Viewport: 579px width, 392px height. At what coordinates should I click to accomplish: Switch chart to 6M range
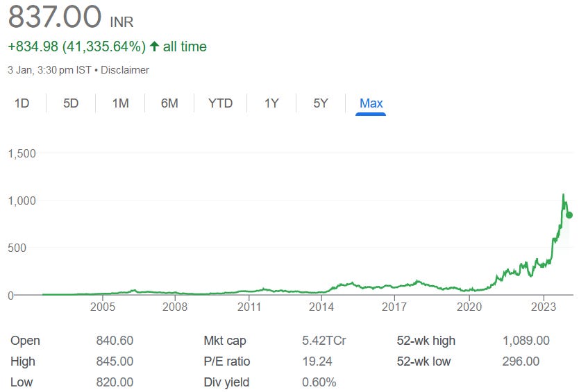pos(169,103)
